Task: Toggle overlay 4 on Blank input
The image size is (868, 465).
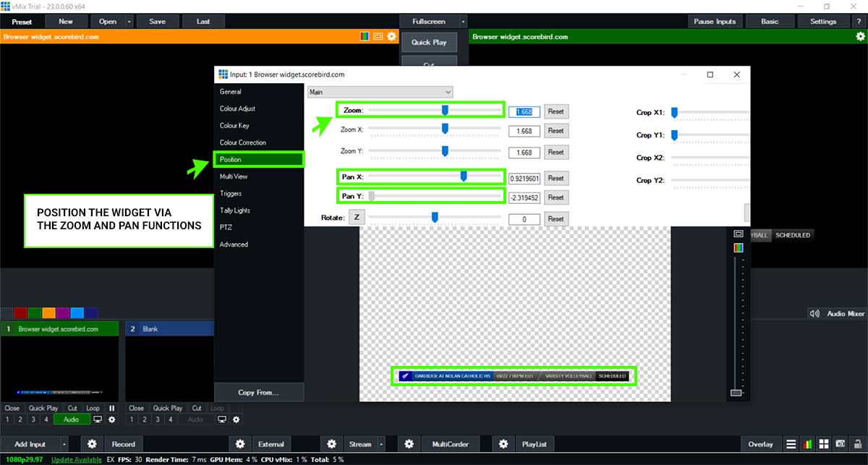Action: click(171, 419)
